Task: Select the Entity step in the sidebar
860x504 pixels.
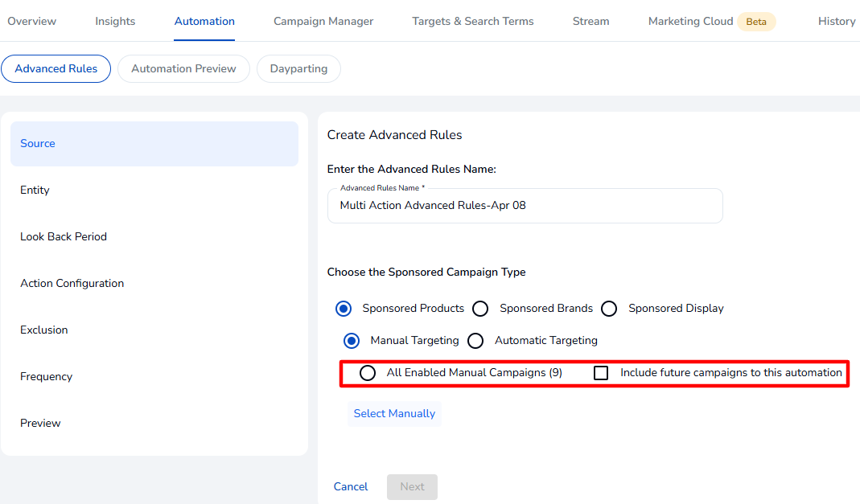Action: 35,191
